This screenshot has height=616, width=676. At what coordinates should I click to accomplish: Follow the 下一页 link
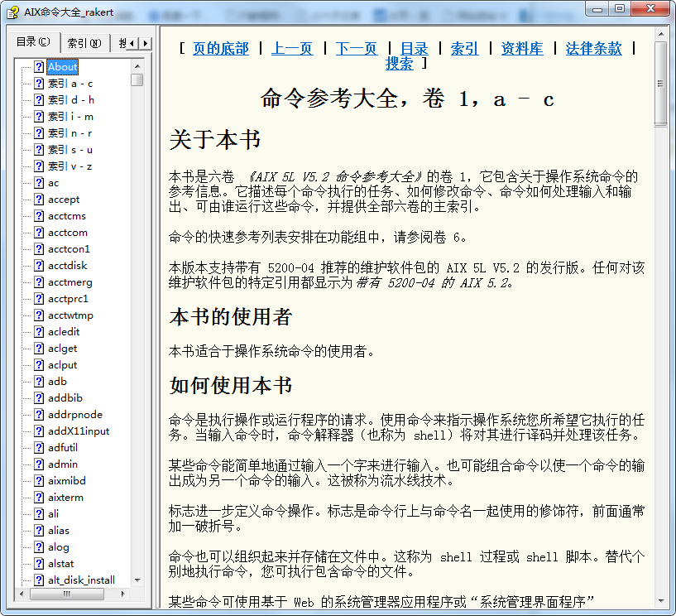[356, 49]
